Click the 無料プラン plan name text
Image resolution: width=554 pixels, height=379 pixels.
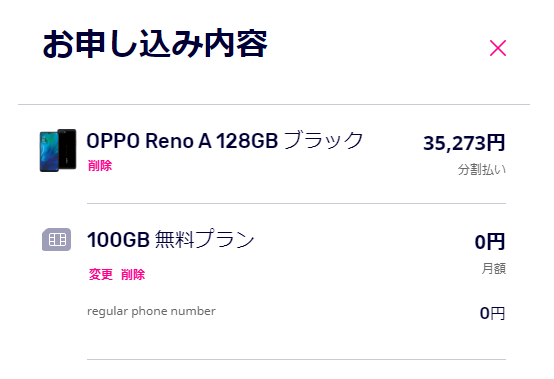coord(205,239)
